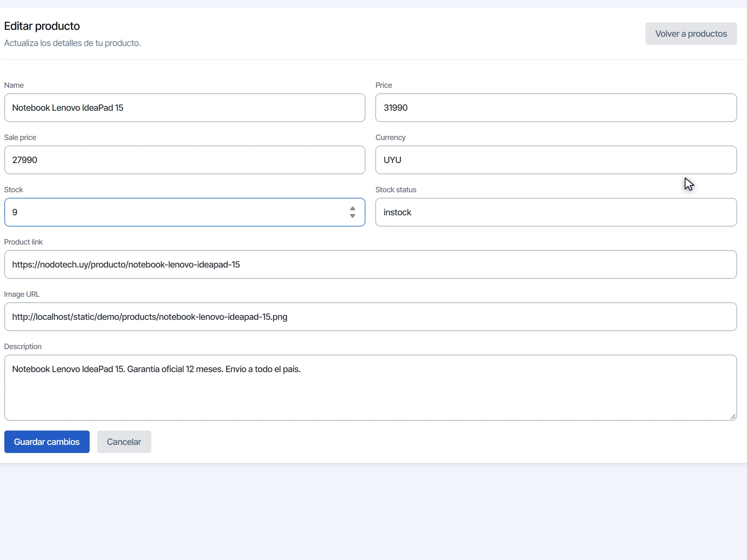Increase stock with the up arrow

tap(352, 209)
